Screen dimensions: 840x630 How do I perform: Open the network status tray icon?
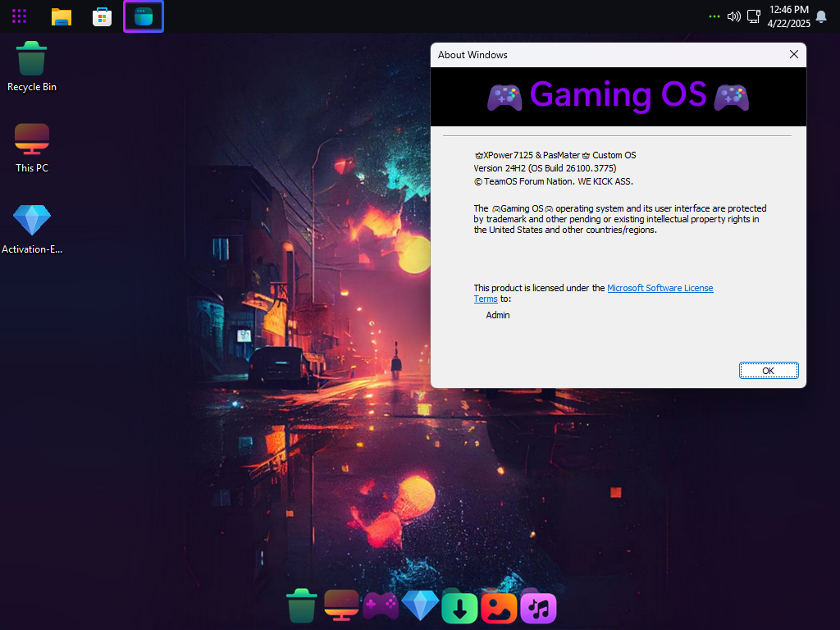(x=754, y=16)
